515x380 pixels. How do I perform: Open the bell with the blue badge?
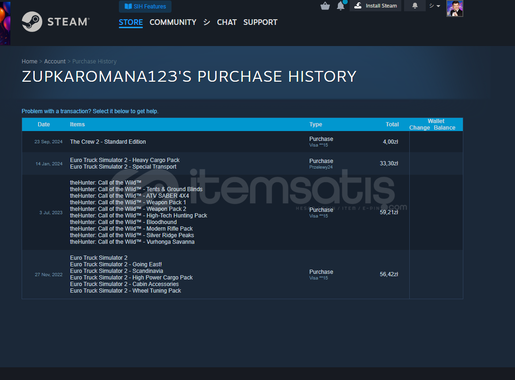pyautogui.click(x=341, y=6)
